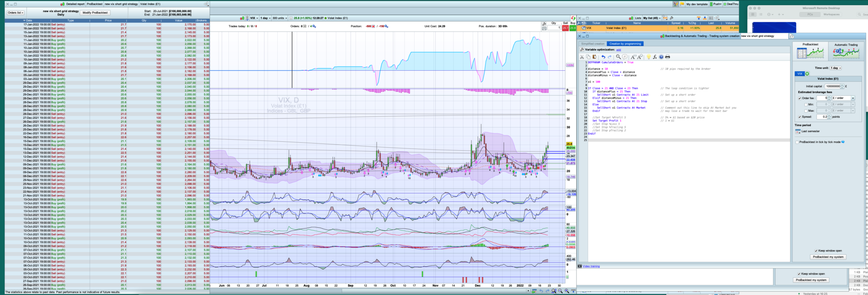Uncheck the Order fee checkbox
This screenshot has width=868, height=295.
[x=800, y=98]
